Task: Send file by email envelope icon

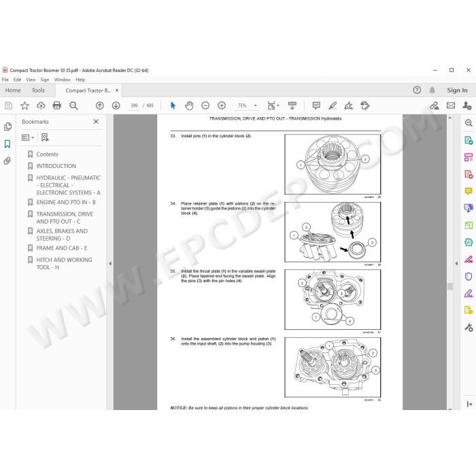Action: 451,105
